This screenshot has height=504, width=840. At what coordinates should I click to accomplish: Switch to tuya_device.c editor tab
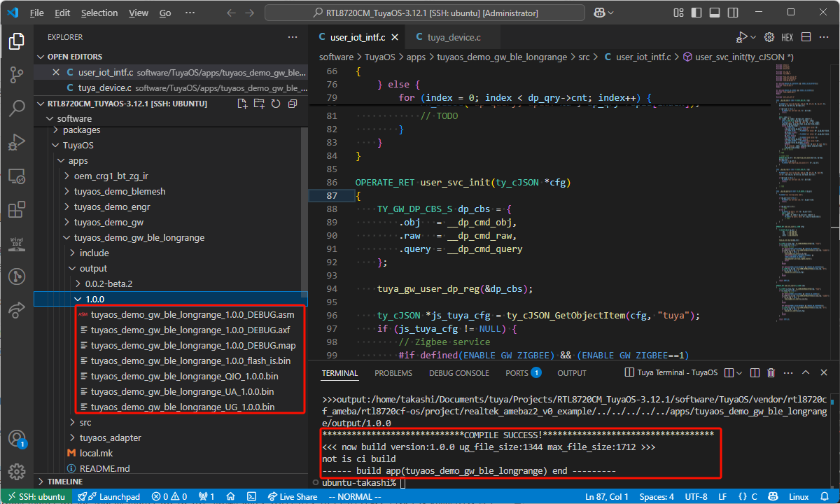click(454, 37)
